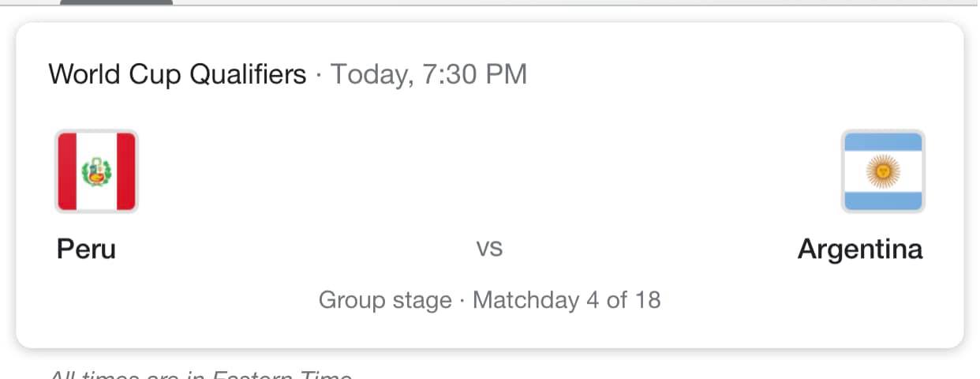Click the left red stripe of Peru's flag
Image resolution: width=980 pixels, height=379 pixels.
click(67, 171)
